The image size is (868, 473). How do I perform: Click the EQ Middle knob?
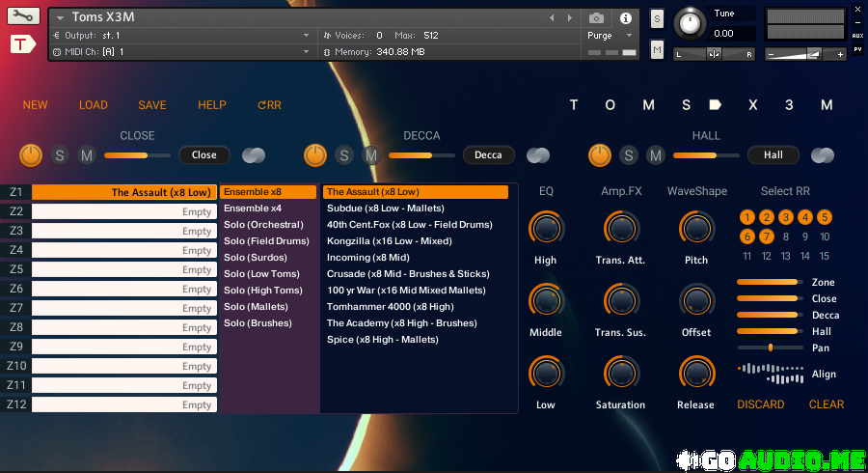546,301
